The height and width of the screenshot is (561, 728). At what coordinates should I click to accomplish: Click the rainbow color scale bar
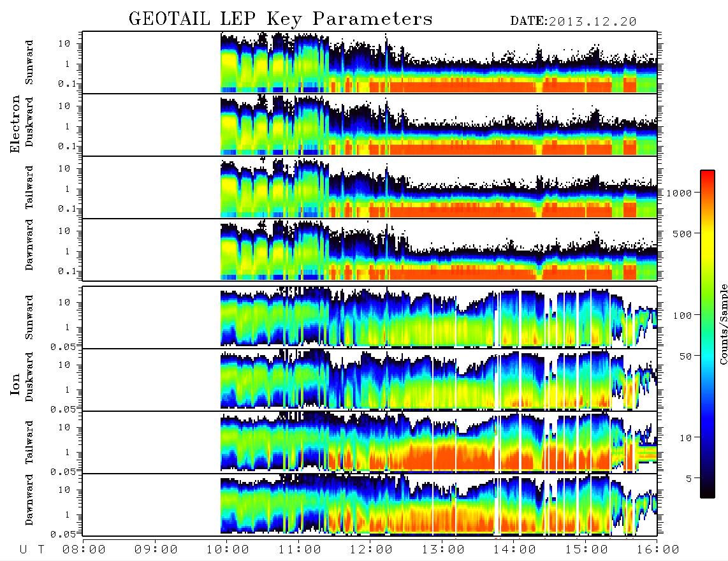[x=708, y=334]
